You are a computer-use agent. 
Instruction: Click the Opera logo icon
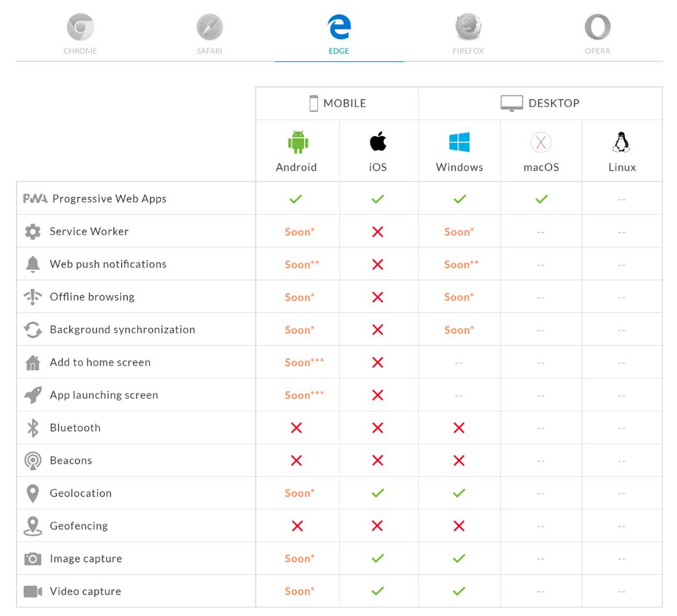(x=598, y=27)
